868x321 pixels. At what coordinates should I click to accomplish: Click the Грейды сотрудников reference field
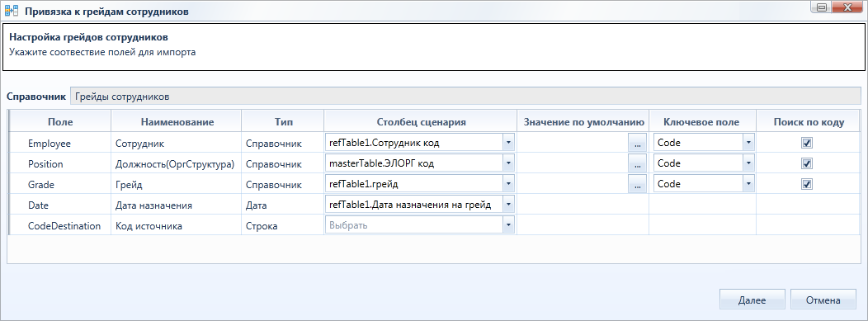click(465, 97)
